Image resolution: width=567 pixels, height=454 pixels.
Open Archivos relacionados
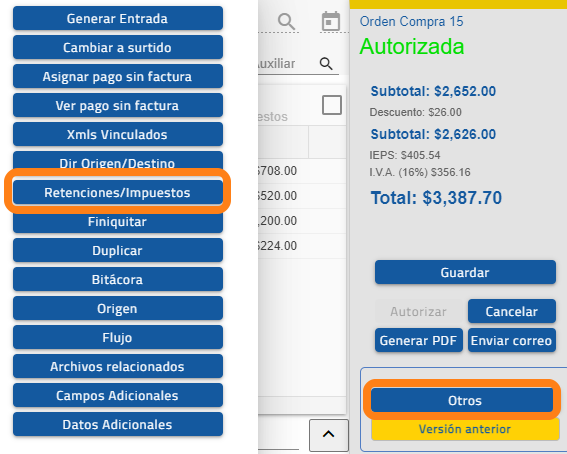118,366
